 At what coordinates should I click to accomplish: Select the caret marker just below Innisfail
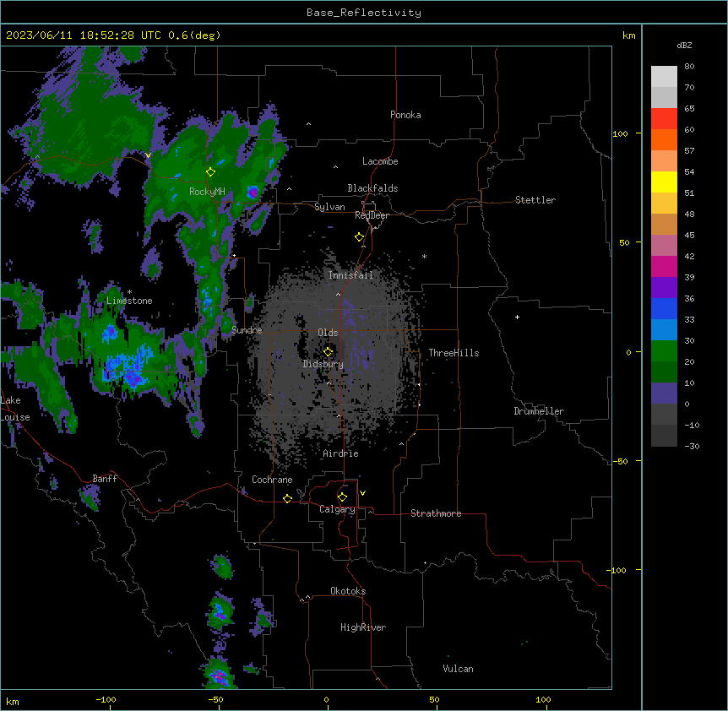coord(338,294)
